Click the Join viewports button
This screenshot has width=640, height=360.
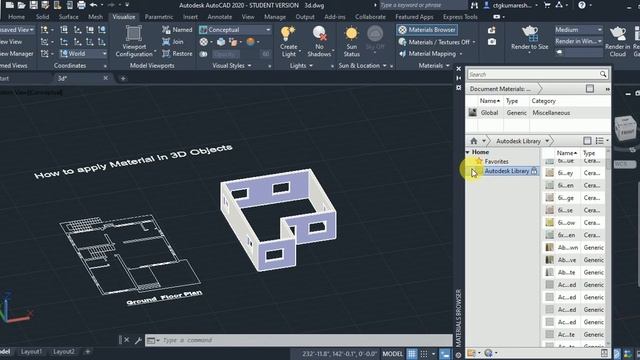point(173,42)
